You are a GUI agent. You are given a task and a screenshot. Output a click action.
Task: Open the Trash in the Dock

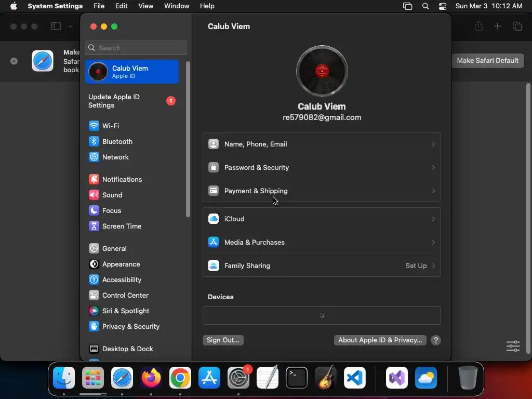[468, 378]
